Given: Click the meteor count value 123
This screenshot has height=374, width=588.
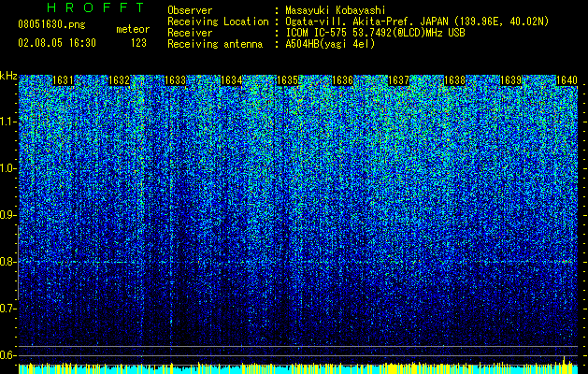Looking at the screenshot, I should [x=138, y=43].
